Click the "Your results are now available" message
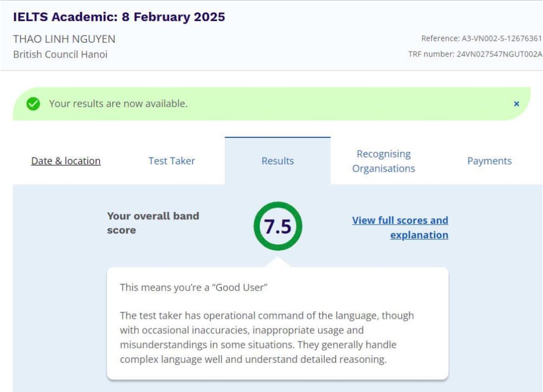The width and height of the screenshot is (543, 392). (118, 104)
